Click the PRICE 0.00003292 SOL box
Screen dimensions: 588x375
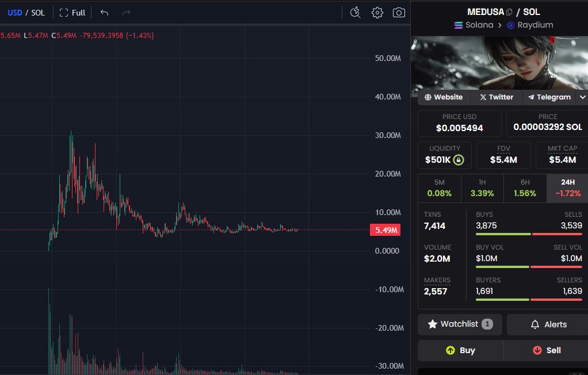tap(548, 124)
